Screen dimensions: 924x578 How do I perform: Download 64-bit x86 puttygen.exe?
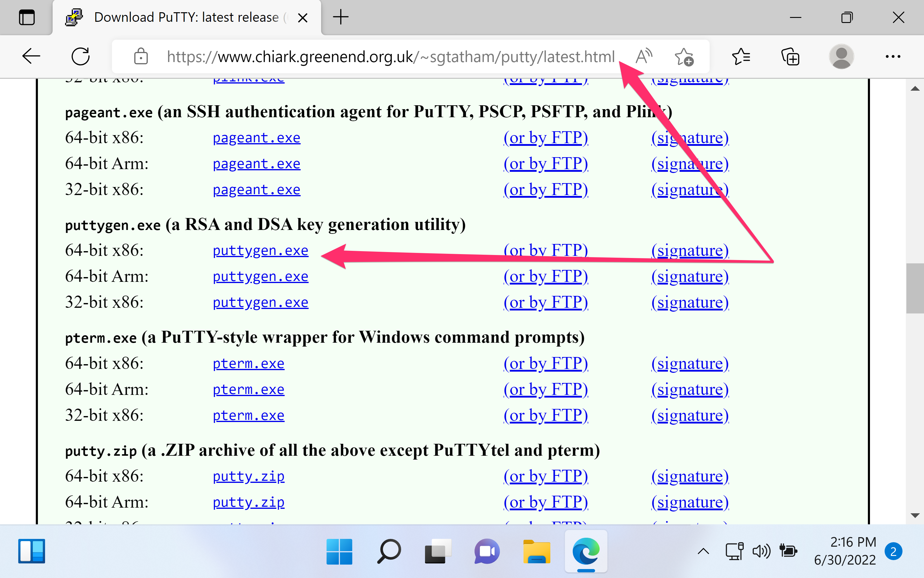click(261, 251)
